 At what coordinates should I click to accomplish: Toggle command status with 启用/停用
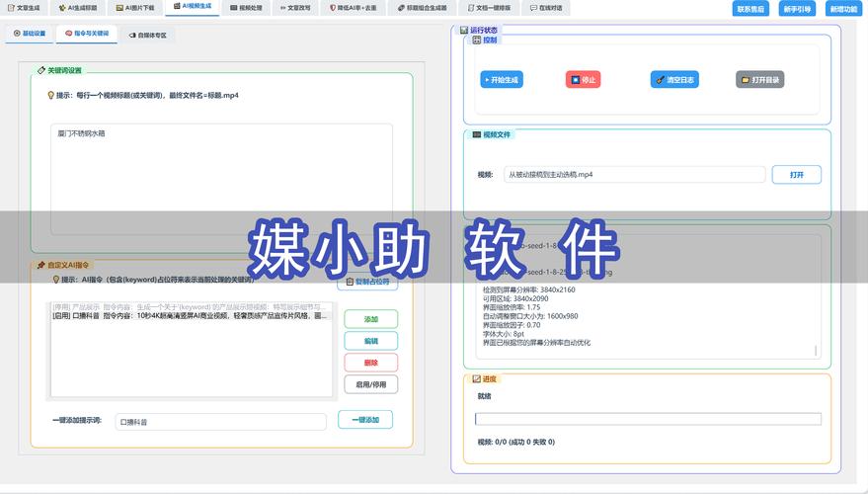click(370, 384)
